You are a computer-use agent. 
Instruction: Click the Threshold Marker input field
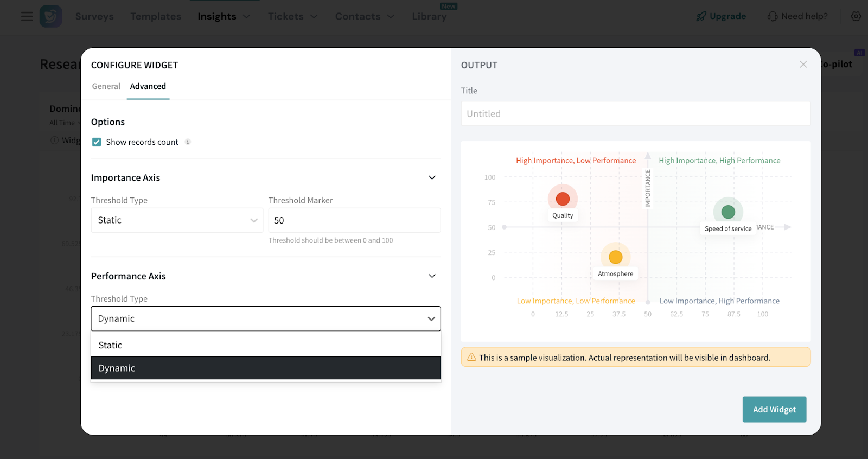click(x=354, y=220)
